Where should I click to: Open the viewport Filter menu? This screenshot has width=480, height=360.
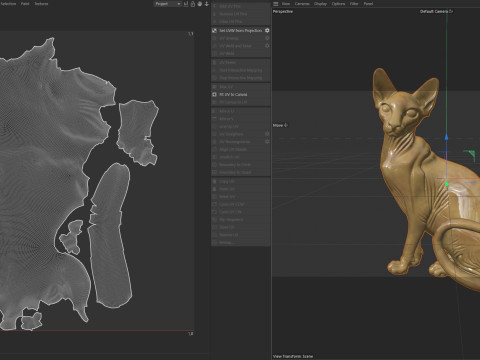(354, 4)
